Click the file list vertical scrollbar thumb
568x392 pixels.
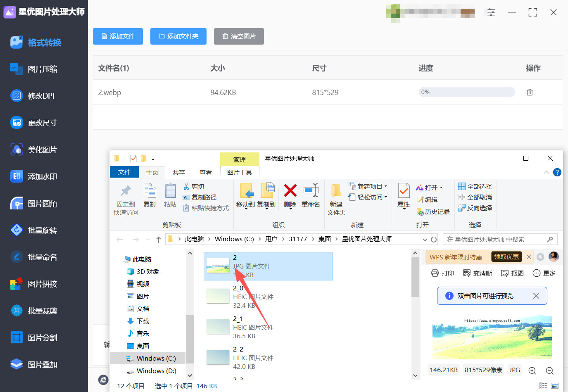point(415,277)
